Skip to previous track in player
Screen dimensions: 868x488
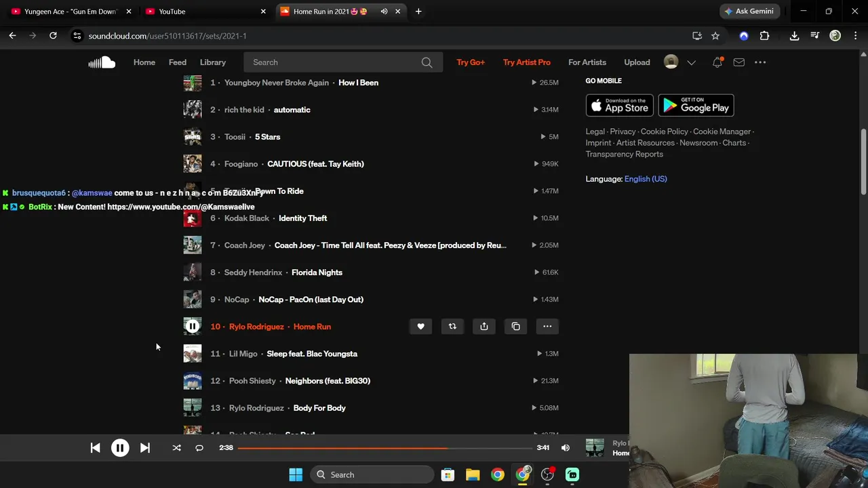[95, 447]
